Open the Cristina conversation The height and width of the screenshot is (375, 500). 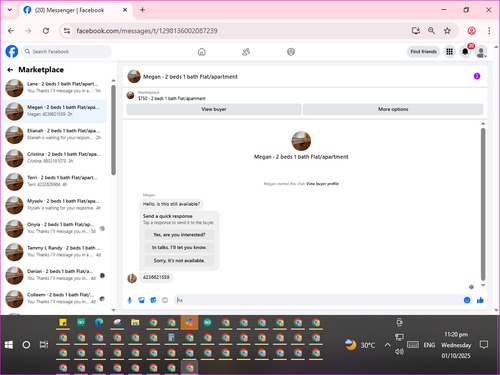[x=55, y=158]
